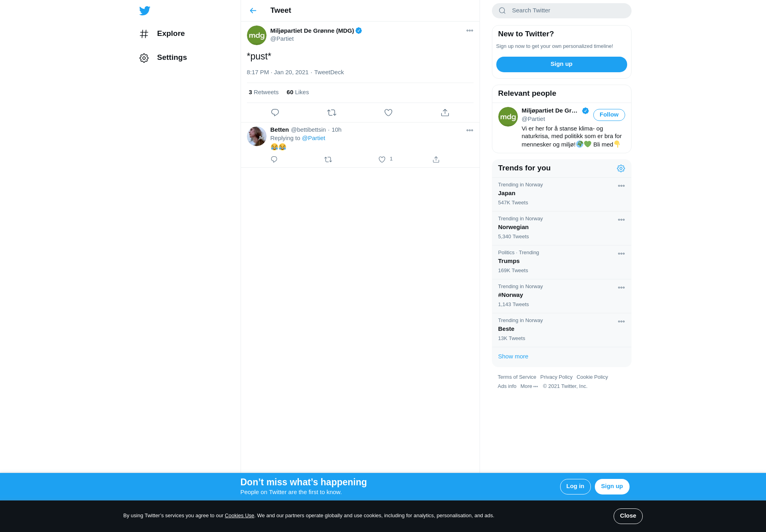The width and height of the screenshot is (766, 532).
Task: Reply to Betten's comment
Action: coord(274,159)
